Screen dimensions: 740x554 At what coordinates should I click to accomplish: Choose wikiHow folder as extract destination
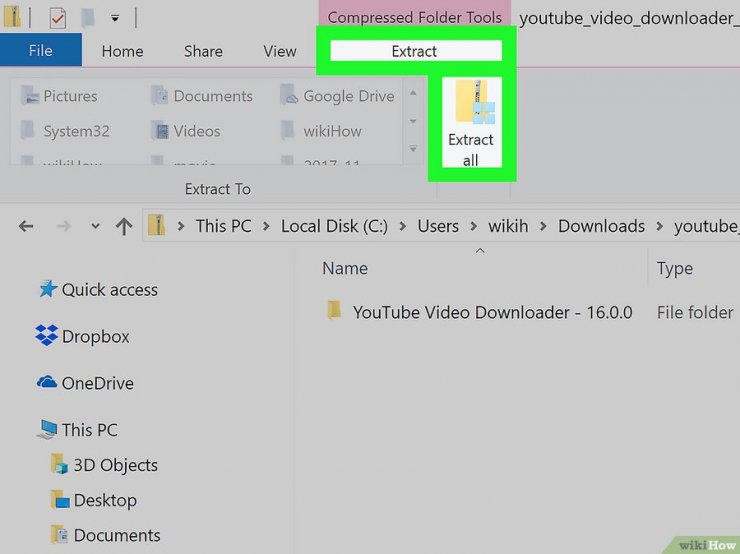[321, 131]
